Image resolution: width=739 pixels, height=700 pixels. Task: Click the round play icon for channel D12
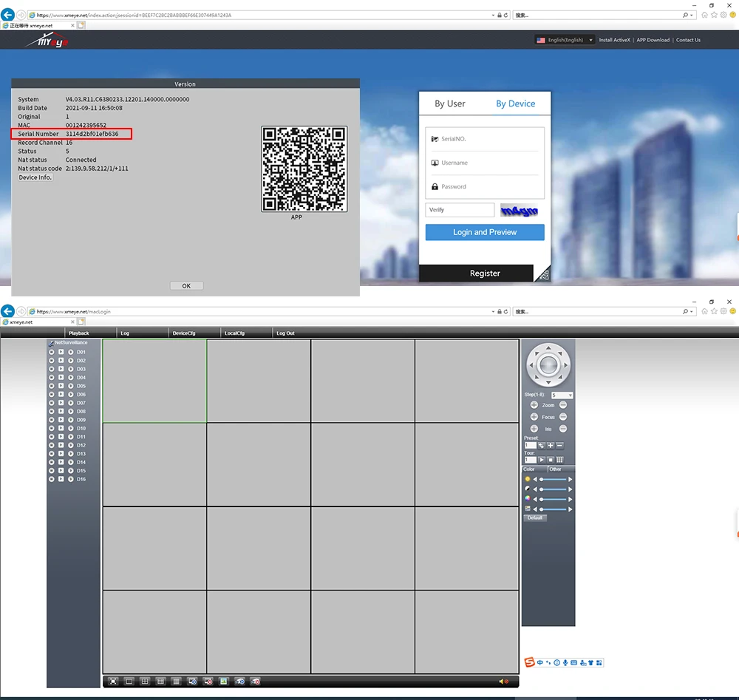pyautogui.click(x=70, y=446)
